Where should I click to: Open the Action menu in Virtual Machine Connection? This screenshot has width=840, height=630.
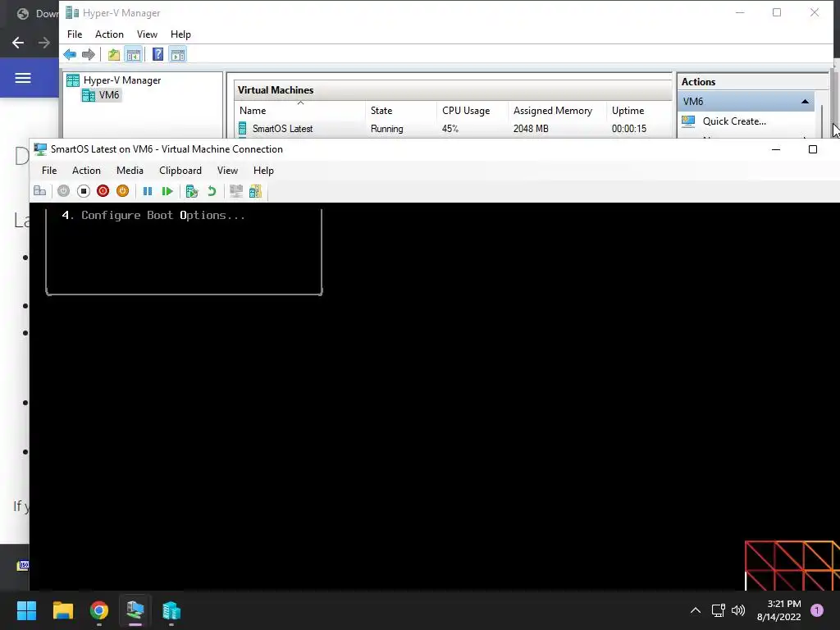(x=86, y=171)
